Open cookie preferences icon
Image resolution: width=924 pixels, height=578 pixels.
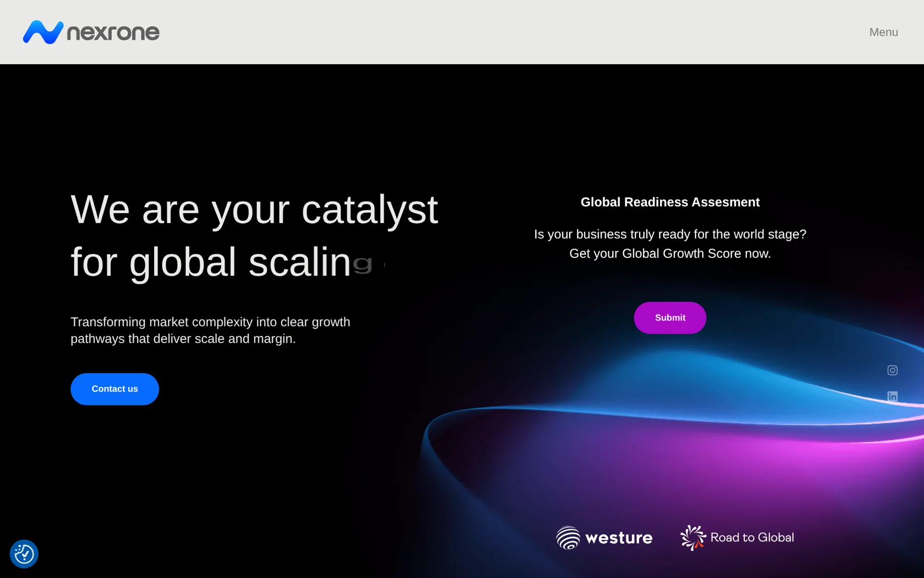point(24,554)
